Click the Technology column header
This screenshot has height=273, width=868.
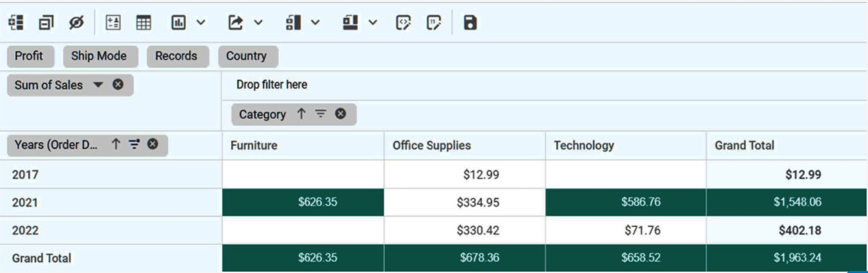tap(626, 145)
